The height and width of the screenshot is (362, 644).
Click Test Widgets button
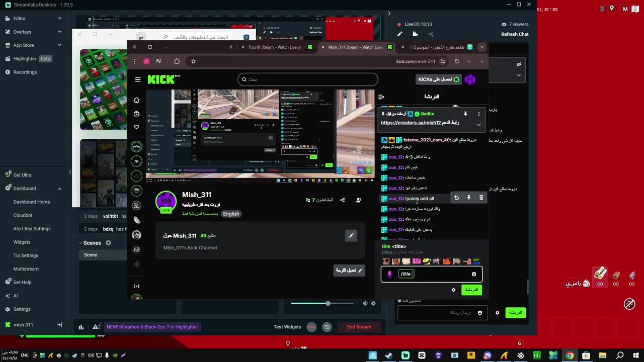pyautogui.click(x=287, y=327)
